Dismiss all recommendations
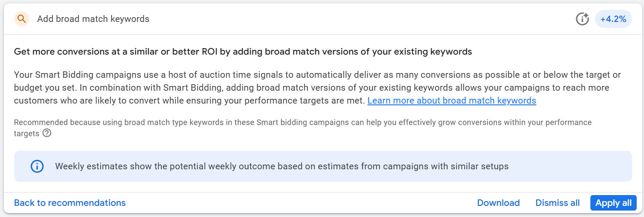 [557, 203]
